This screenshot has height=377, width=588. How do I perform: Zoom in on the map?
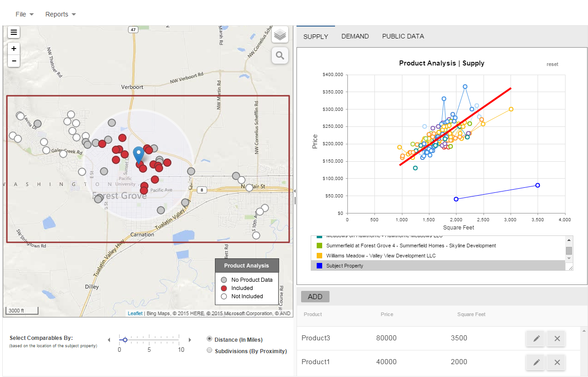(14, 49)
